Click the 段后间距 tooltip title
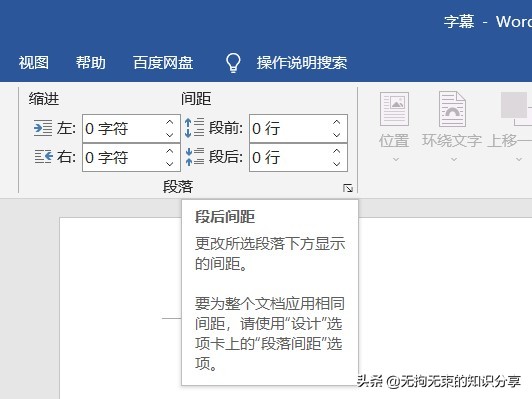532x399 pixels. click(x=225, y=217)
